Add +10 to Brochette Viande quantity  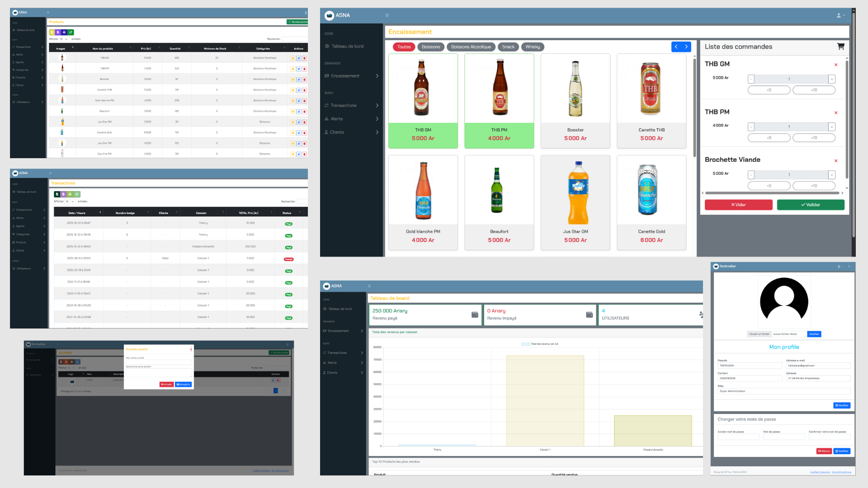[813, 186]
